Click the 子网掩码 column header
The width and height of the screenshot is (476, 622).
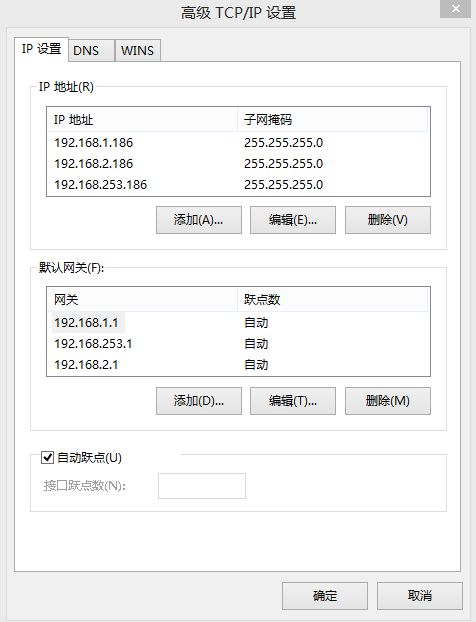[x=333, y=119]
